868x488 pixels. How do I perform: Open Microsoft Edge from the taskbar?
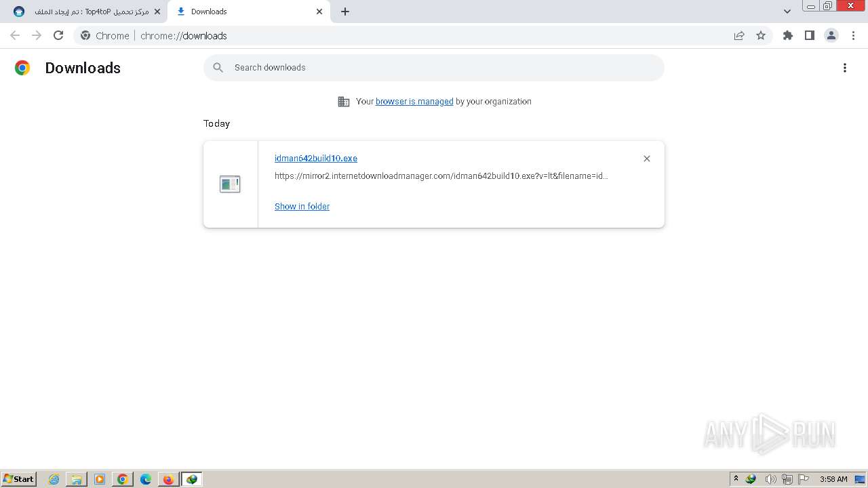click(x=146, y=479)
